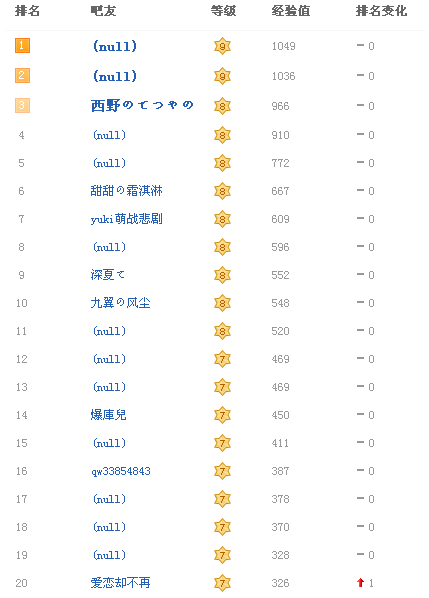Visit 九翼の风尘 user page
This screenshot has height=598, width=429.
point(121,303)
